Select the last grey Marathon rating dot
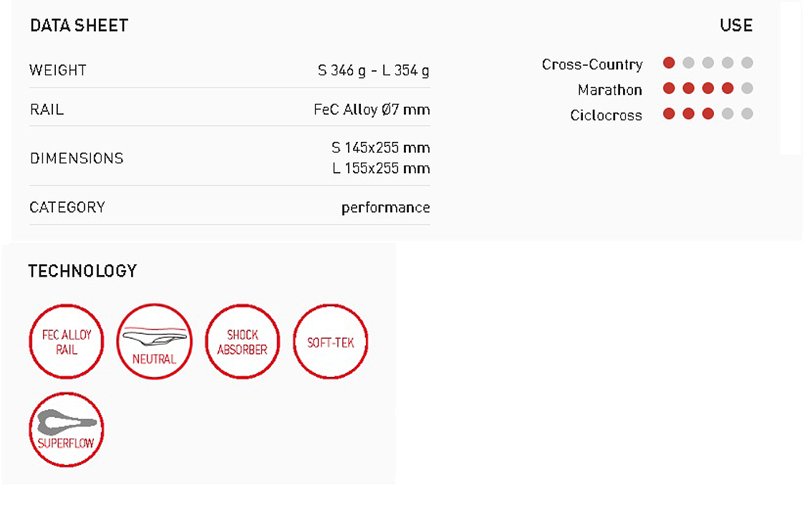812x508 pixels. pos(747,88)
